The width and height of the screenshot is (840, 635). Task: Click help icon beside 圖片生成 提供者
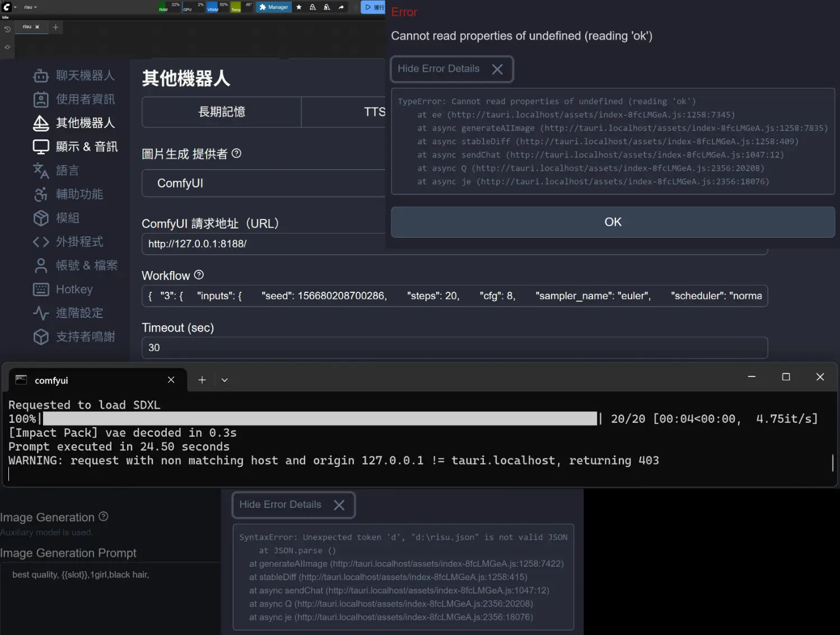click(236, 153)
